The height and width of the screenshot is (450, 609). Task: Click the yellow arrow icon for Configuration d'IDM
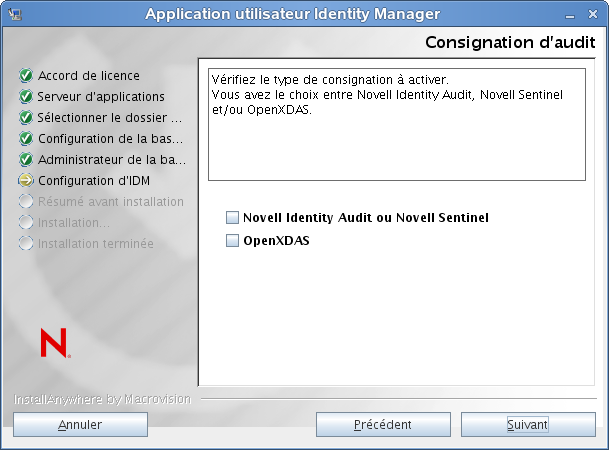point(26,181)
